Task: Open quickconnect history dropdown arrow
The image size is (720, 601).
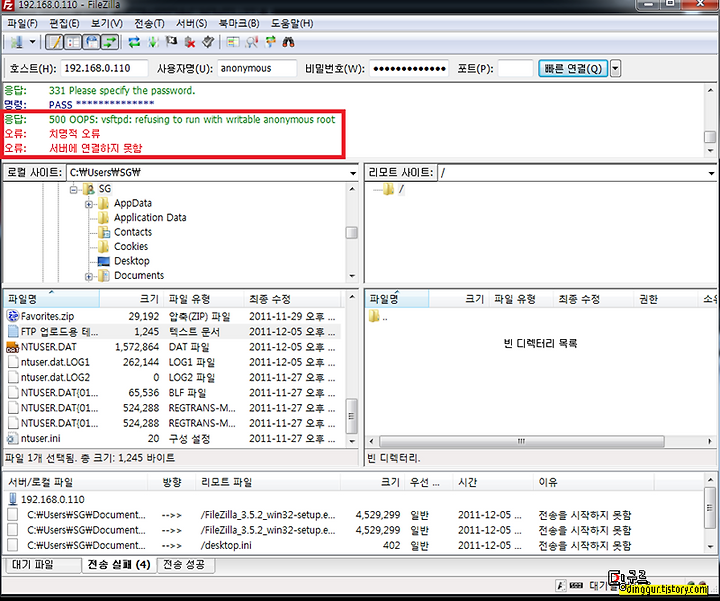Action: coord(615,68)
